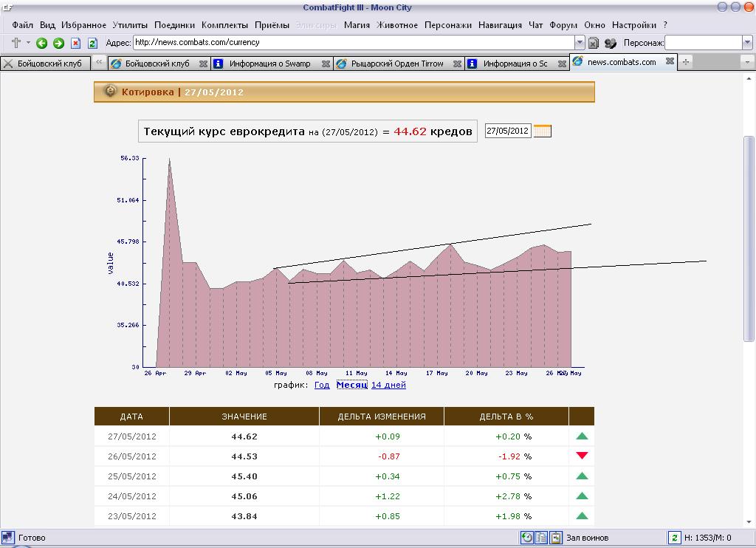Screen dimensions: 756x548
Task: Click the page vertical scrollbar thumb
Action: pyautogui.click(x=749, y=239)
